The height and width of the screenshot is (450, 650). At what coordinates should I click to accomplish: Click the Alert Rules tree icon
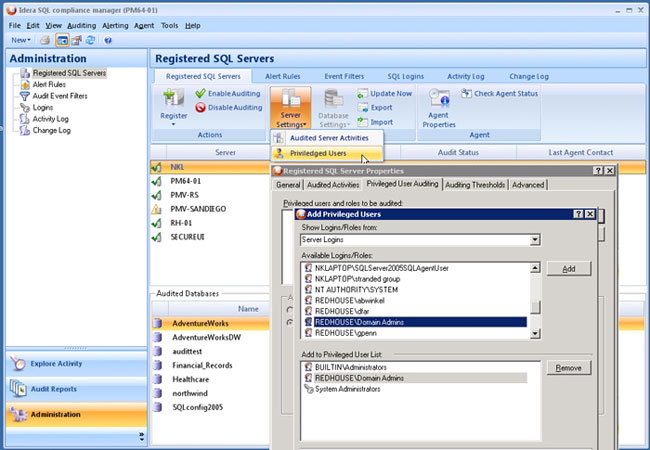tap(25, 85)
